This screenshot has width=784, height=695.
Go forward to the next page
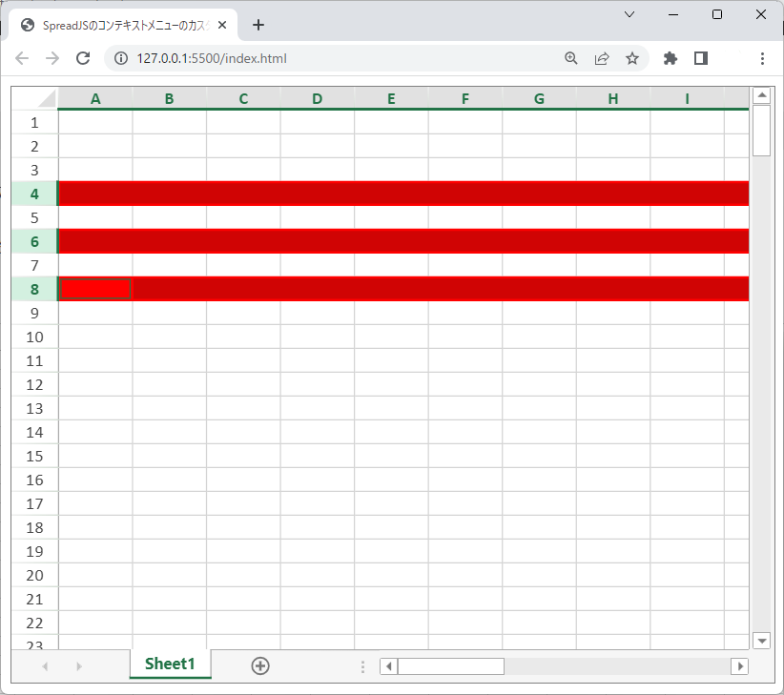click(52, 58)
